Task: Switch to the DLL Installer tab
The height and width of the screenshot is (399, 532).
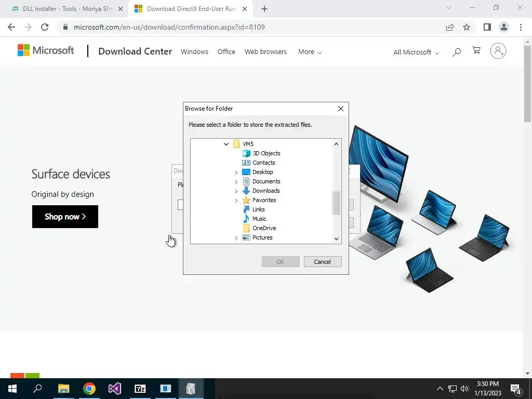Action: 64,9
